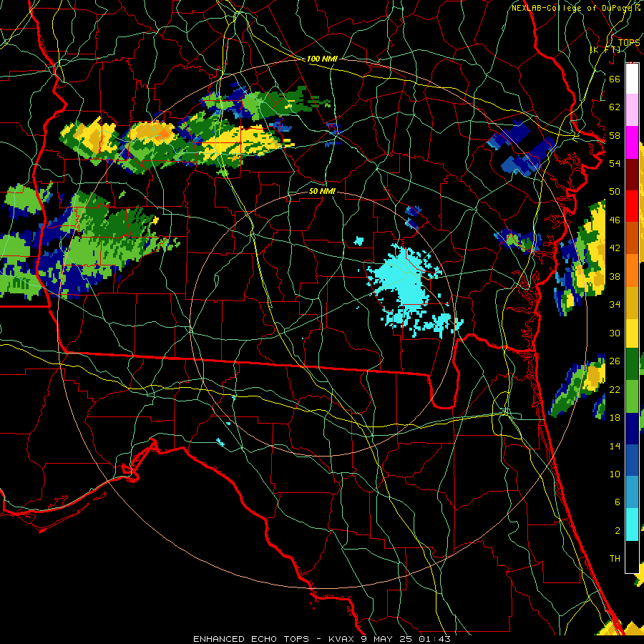Pick the navy blue swatch on the scale
Screen dimensions: 644x644
pyautogui.click(x=632, y=429)
